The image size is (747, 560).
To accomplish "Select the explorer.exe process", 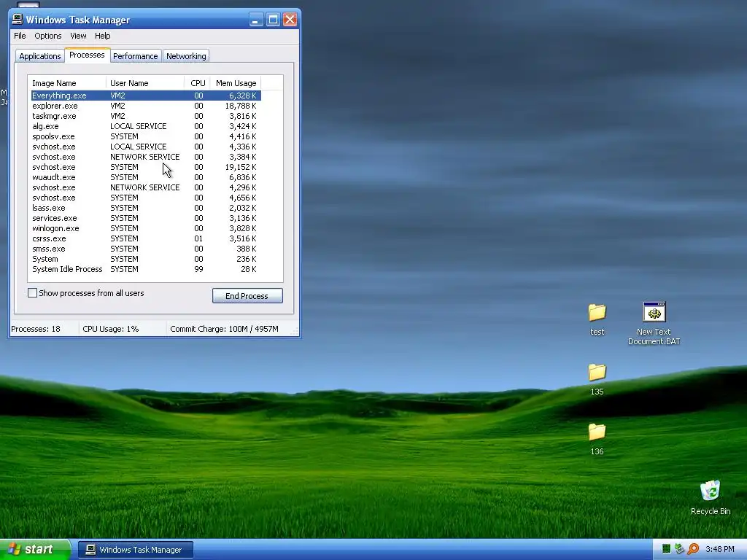I will coord(146,106).
